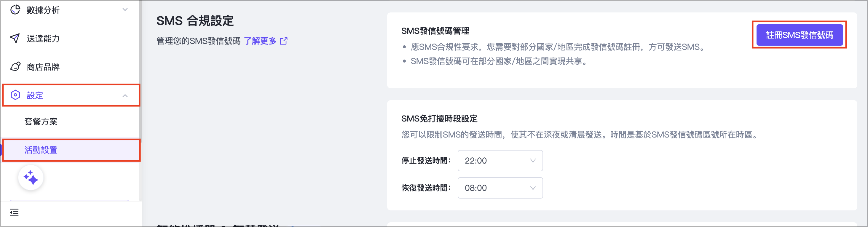Follow the 了解更多 link
The image size is (868, 227).
(260, 41)
